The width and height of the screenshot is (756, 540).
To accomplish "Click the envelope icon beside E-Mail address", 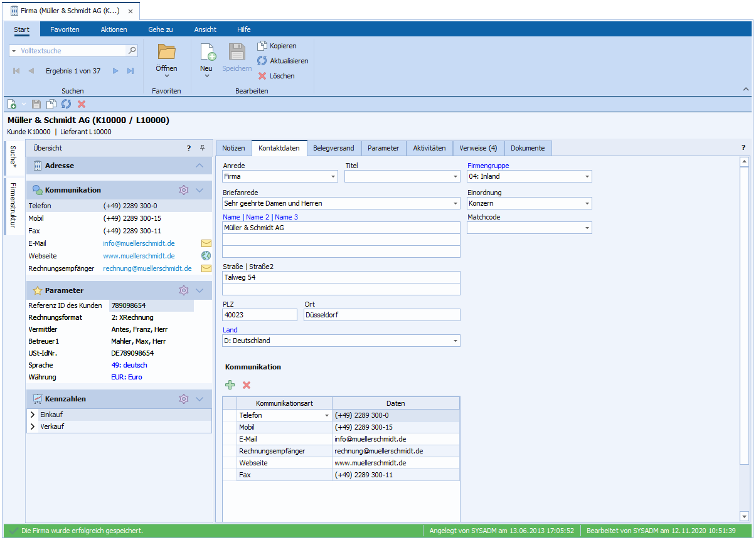I will click(206, 243).
